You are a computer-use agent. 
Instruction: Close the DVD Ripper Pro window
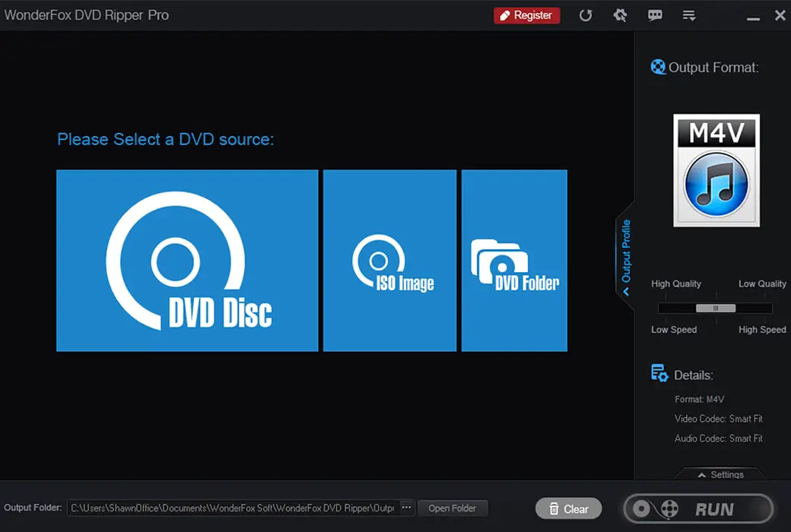point(780,16)
